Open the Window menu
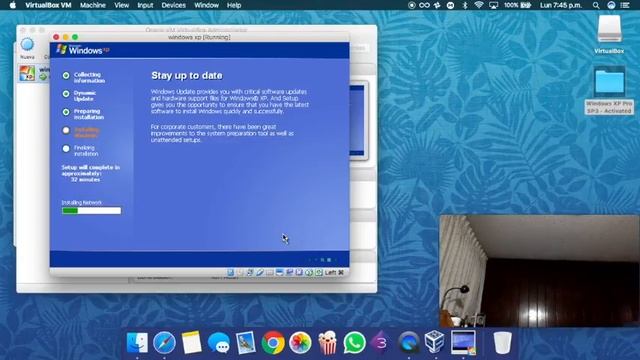 coord(206,5)
